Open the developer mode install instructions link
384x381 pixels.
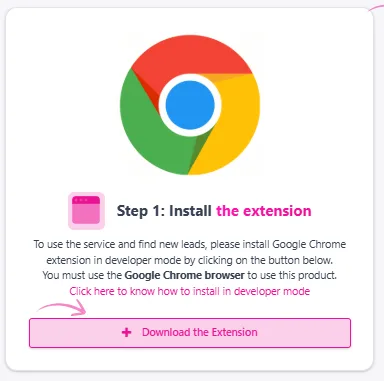(x=190, y=291)
